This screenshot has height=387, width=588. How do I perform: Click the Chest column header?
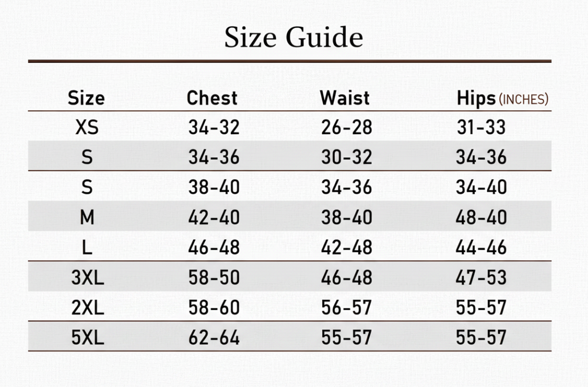(212, 98)
